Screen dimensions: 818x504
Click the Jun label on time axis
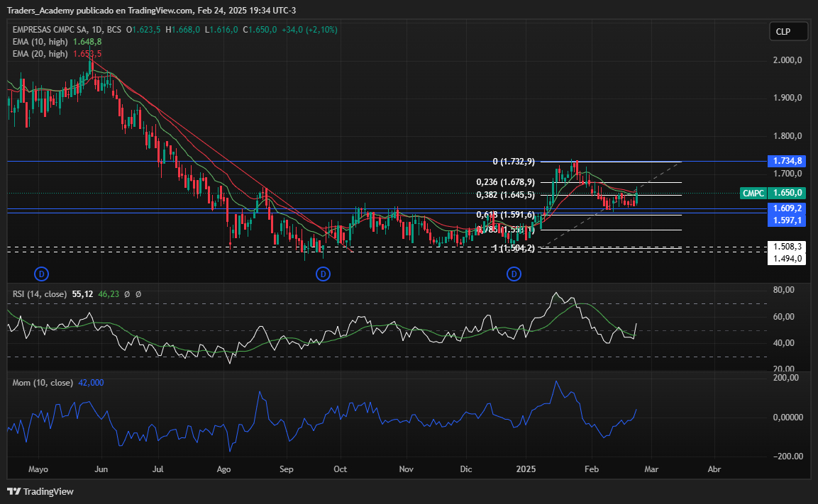pyautogui.click(x=101, y=469)
